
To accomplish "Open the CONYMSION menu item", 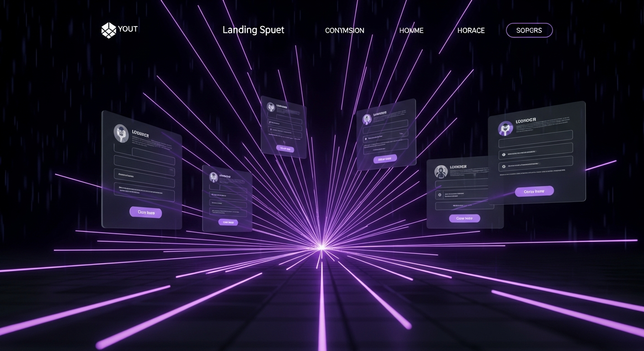I will click(x=344, y=31).
